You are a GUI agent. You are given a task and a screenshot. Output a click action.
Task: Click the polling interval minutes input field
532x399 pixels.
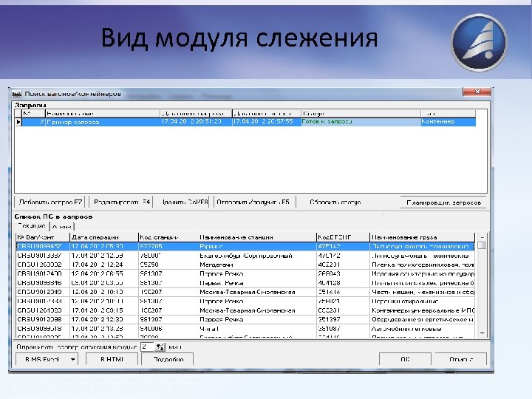(x=148, y=347)
